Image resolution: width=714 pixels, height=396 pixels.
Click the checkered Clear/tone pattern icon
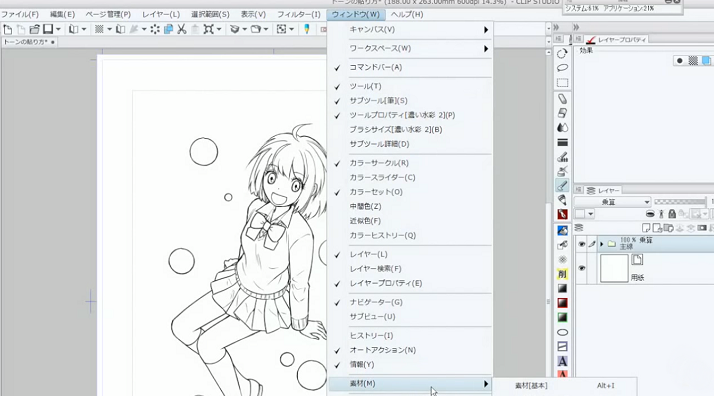point(99,30)
